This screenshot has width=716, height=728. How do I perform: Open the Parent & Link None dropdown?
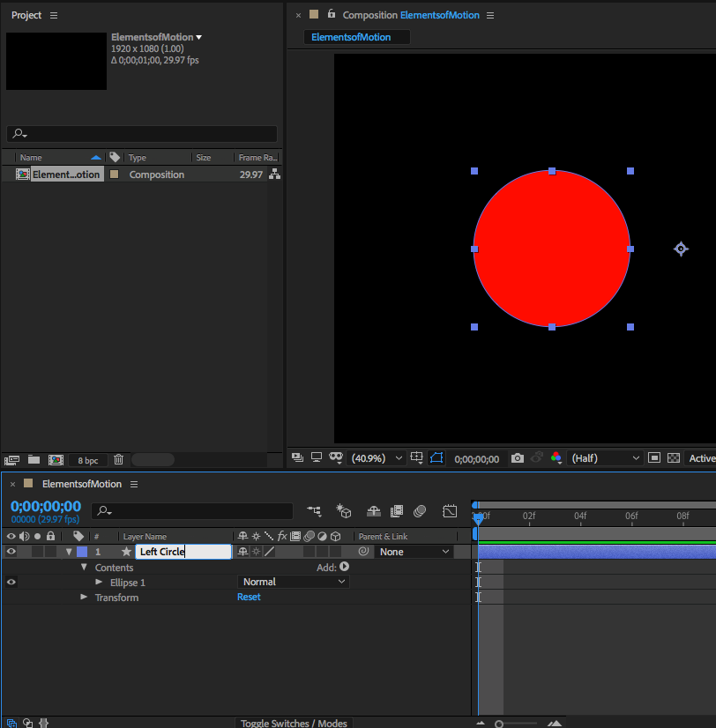pos(414,552)
